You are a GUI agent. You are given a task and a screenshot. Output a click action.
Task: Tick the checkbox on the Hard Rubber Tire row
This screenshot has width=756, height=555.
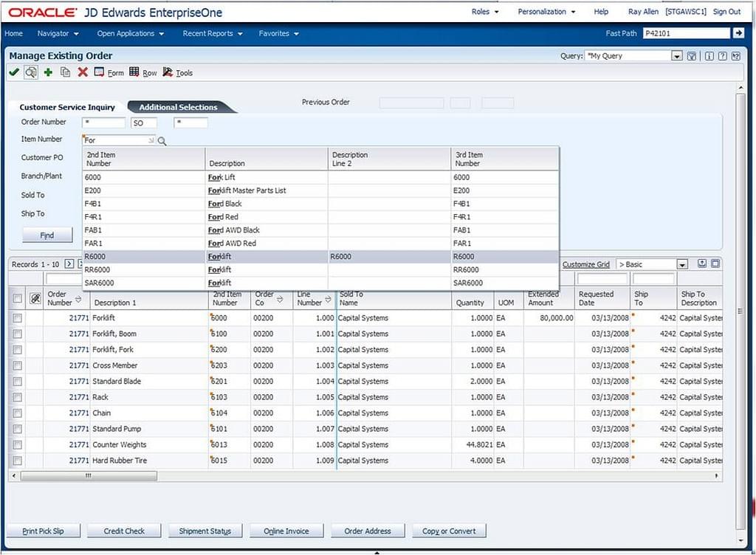[17, 461]
